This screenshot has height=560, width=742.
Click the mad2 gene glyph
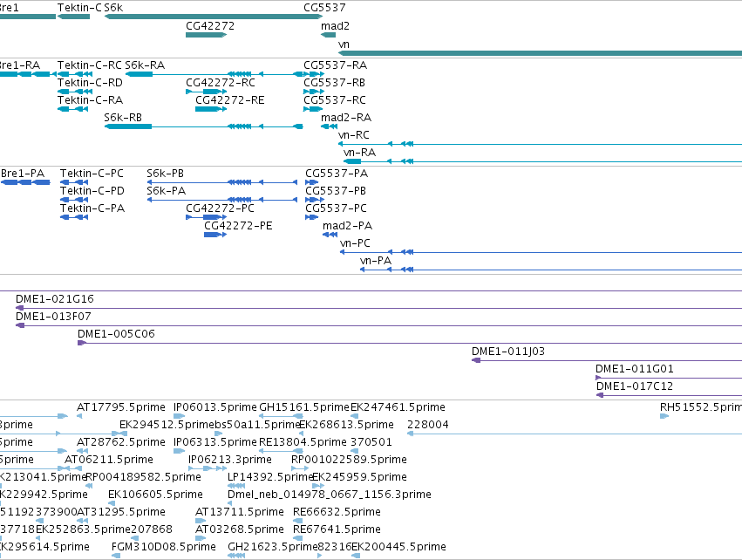point(329,35)
